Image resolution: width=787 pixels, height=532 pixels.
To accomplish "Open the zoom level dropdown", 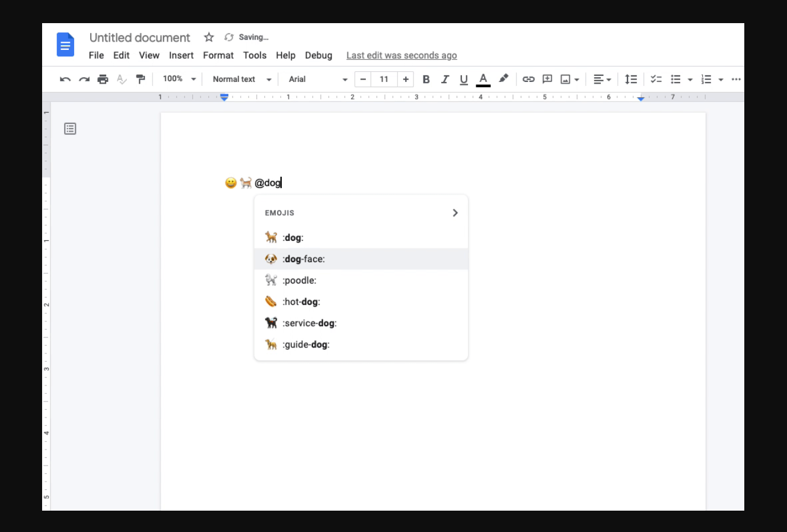I will (x=179, y=79).
